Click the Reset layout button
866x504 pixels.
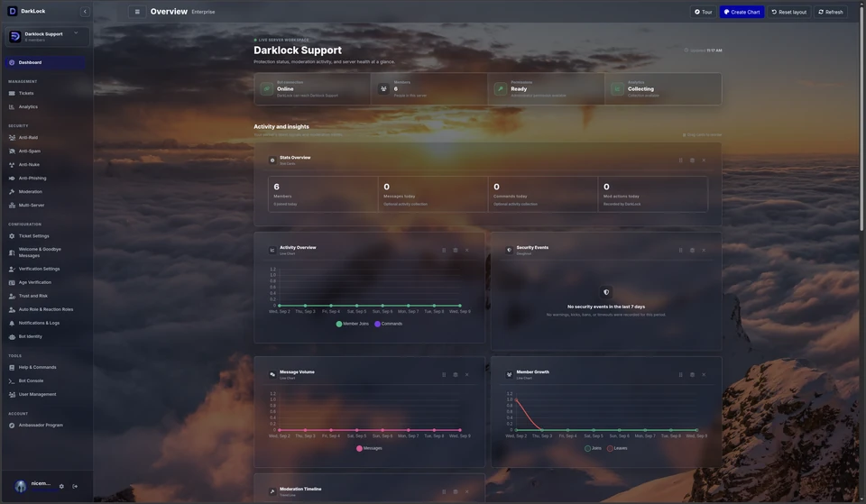788,12
